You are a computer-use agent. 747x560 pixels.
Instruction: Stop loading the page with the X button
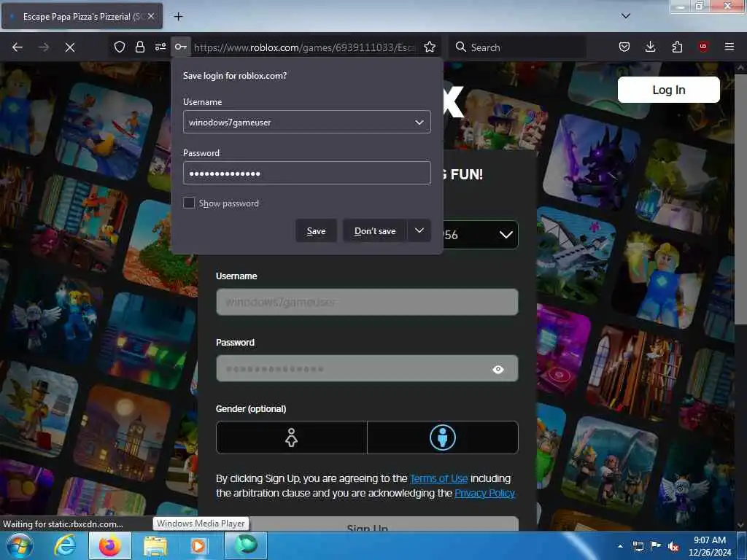70,47
